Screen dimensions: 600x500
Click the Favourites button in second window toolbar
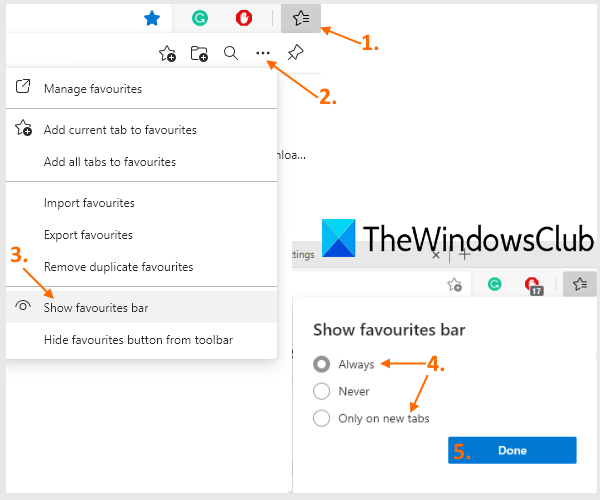(580, 284)
